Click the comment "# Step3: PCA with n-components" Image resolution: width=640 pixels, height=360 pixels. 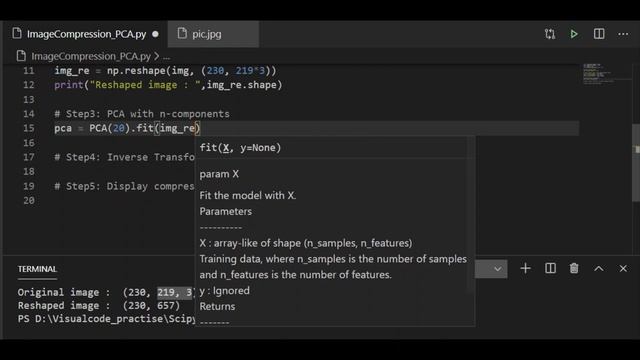click(x=142, y=114)
